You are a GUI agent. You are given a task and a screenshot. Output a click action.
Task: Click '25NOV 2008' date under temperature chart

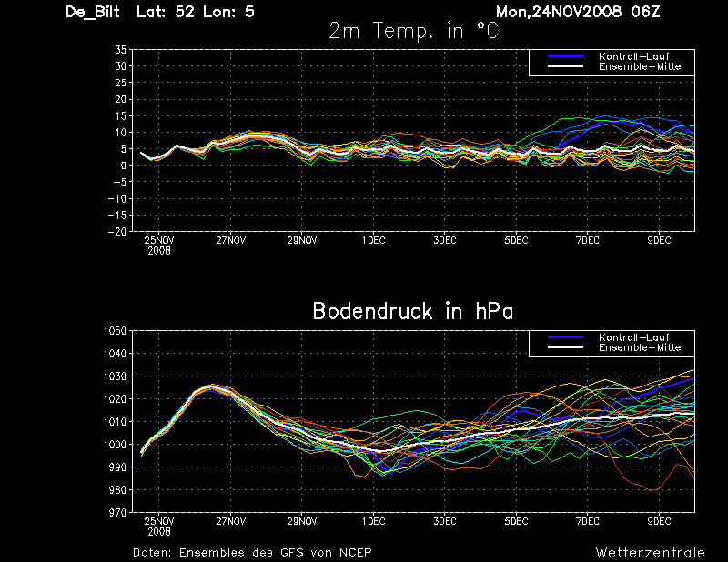click(x=159, y=246)
